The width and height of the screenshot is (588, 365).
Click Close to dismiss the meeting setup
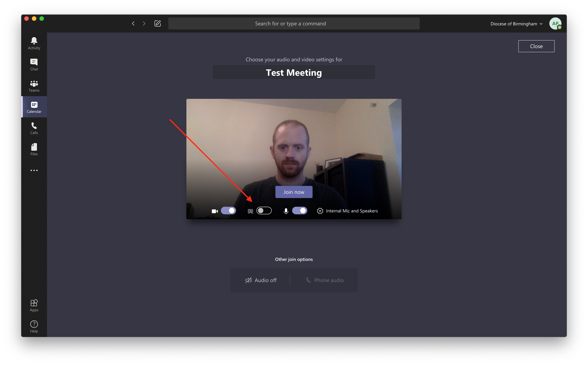(536, 46)
